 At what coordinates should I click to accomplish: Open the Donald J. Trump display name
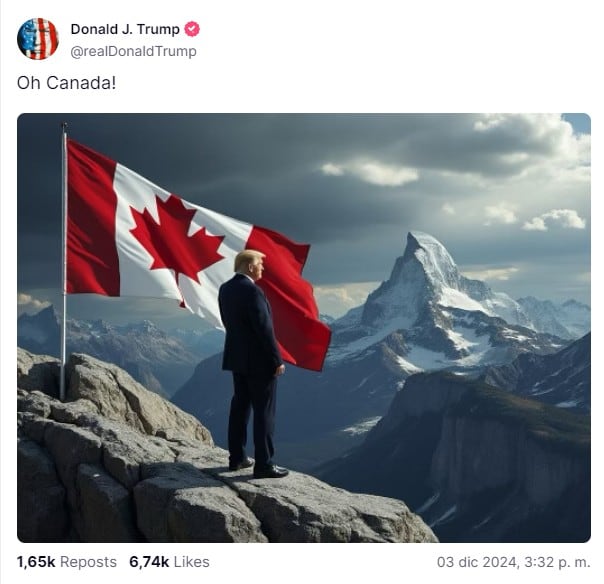pos(125,29)
